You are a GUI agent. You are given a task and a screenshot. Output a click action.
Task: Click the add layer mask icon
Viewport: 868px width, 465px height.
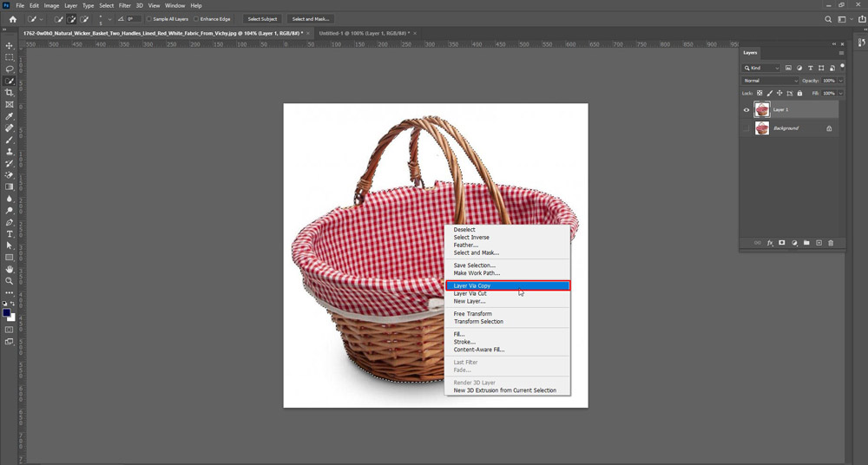782,243
